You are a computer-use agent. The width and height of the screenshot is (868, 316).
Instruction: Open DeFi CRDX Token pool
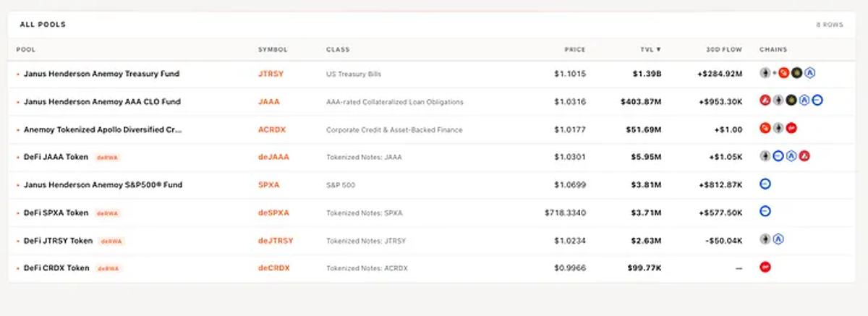56,268
